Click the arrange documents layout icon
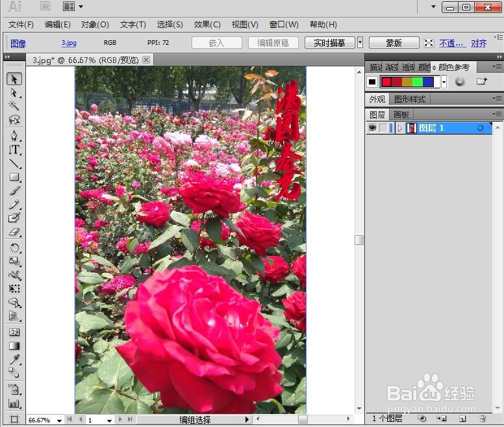504x427 pixels. coord(69,6)
